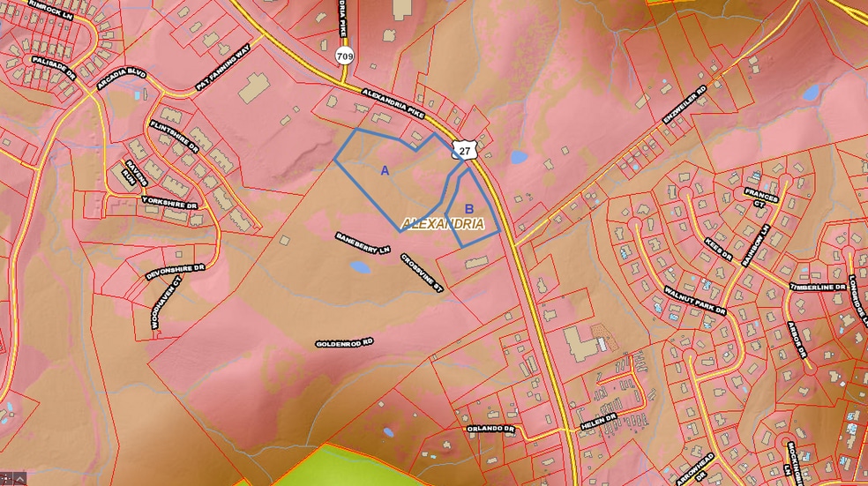Click the ALEXANDRIA city label
The width and height of the screenshot is (868, 486).
[x=443, y=224]
